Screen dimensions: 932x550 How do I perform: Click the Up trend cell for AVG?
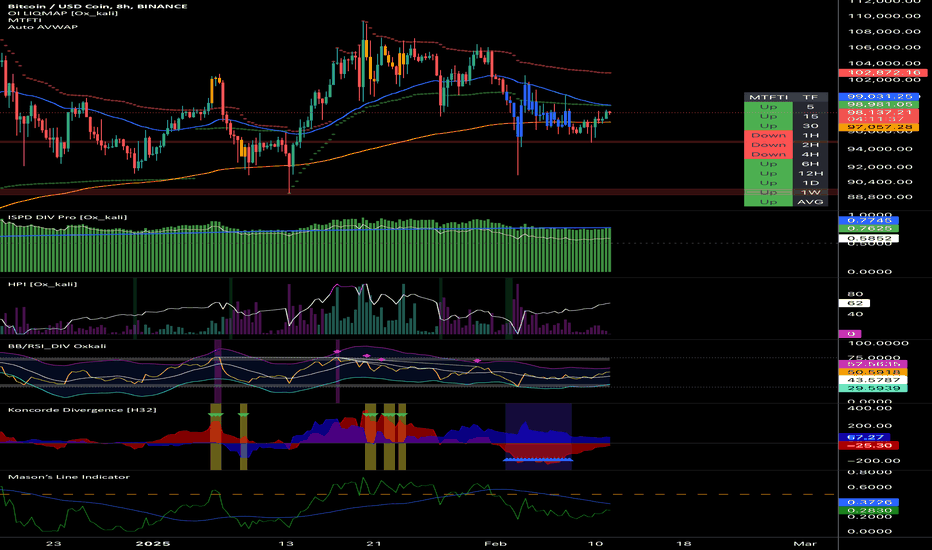tap(768, 202)
